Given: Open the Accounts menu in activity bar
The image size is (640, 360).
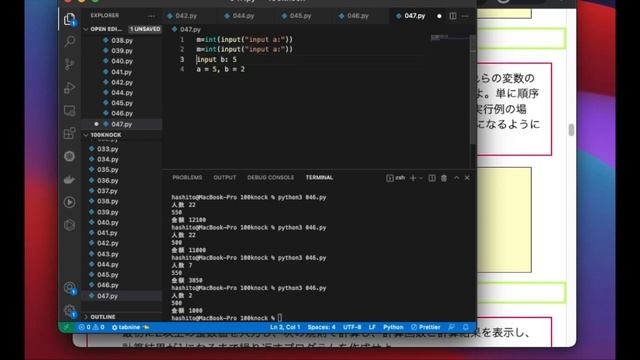Looking at the screenshot, I should click(x=70, y=288).
